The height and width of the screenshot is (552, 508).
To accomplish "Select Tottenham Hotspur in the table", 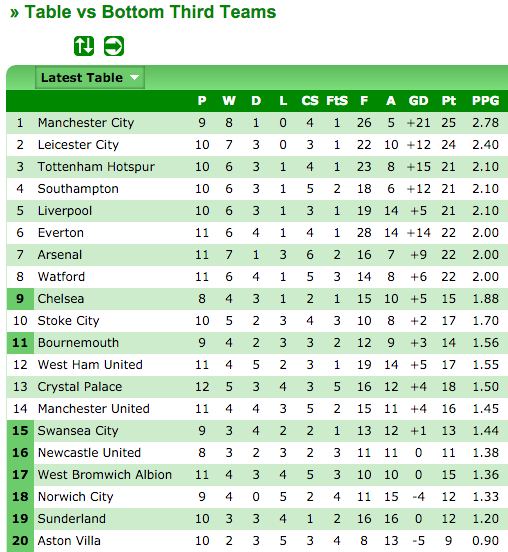I will click(96, 167).
